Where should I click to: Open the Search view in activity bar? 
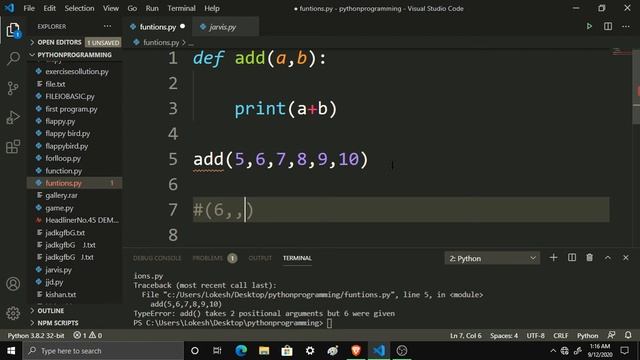click(x=13, y=58)
